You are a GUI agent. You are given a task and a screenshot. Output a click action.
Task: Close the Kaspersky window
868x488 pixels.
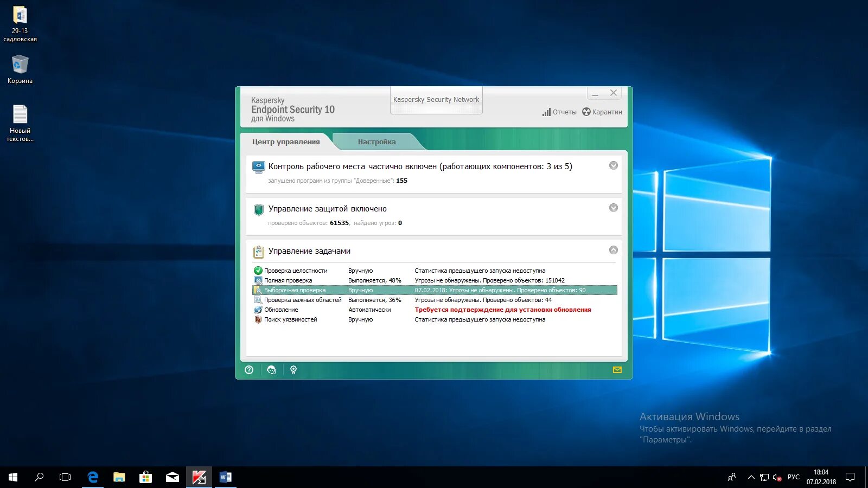coord(614,93)
